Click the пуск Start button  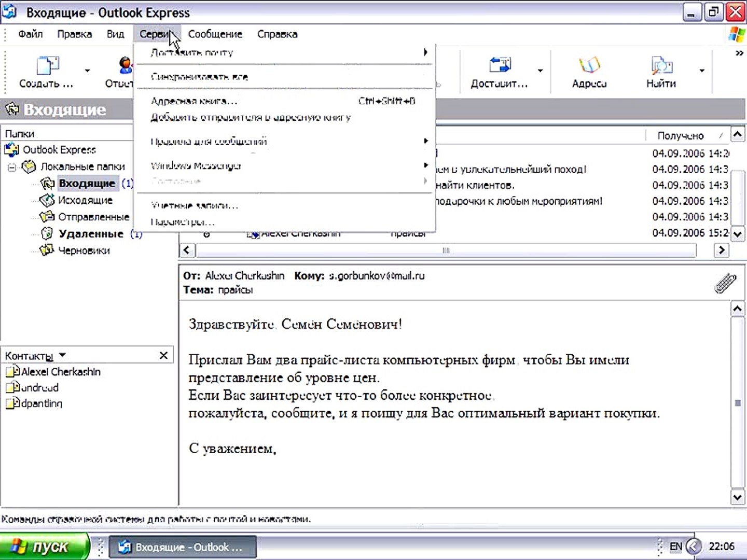click(45, 547)
